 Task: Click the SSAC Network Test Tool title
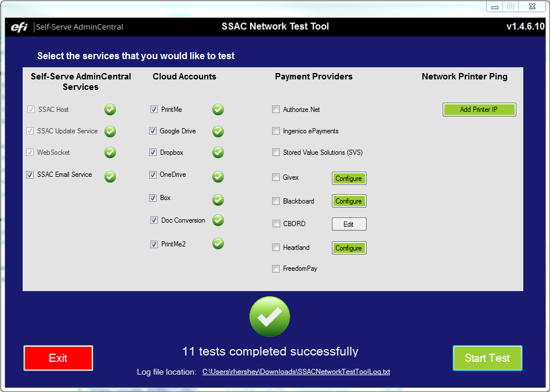click(x=275, y=27)
